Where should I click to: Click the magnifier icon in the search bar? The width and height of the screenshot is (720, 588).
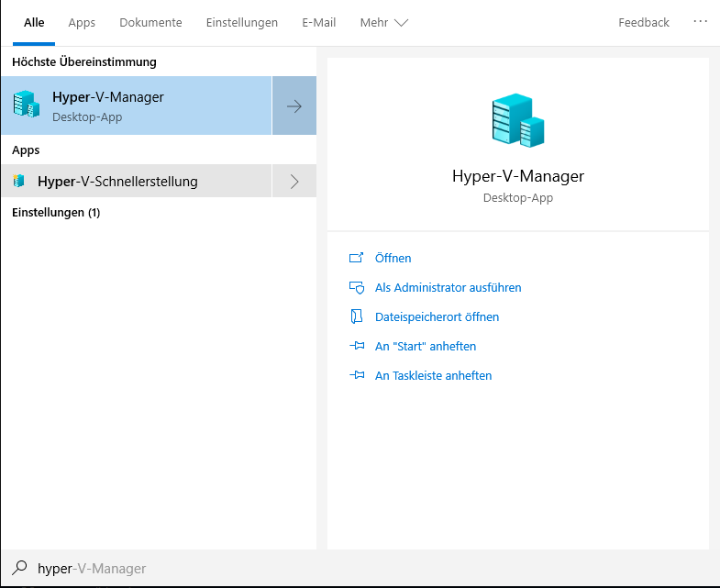point(19,569)
